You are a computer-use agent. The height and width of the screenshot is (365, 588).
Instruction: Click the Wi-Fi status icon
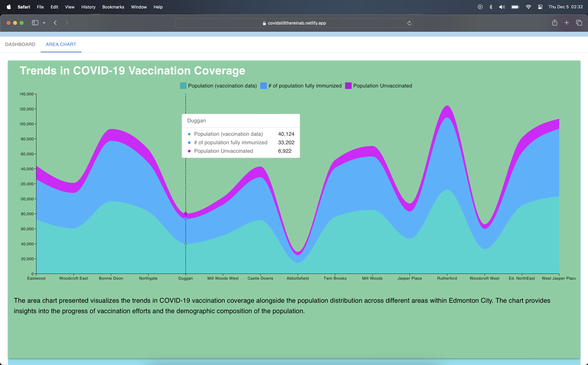click(528, 7)
